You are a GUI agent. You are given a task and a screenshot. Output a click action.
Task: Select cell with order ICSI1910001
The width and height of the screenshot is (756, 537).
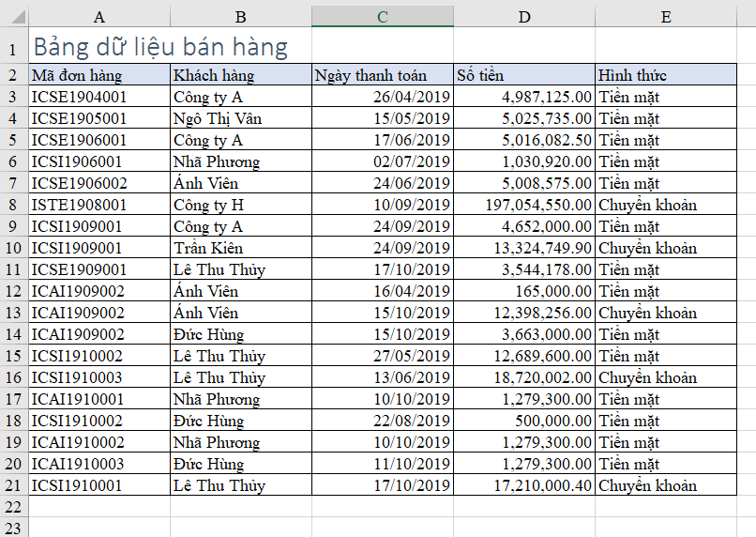pos(99,484)
